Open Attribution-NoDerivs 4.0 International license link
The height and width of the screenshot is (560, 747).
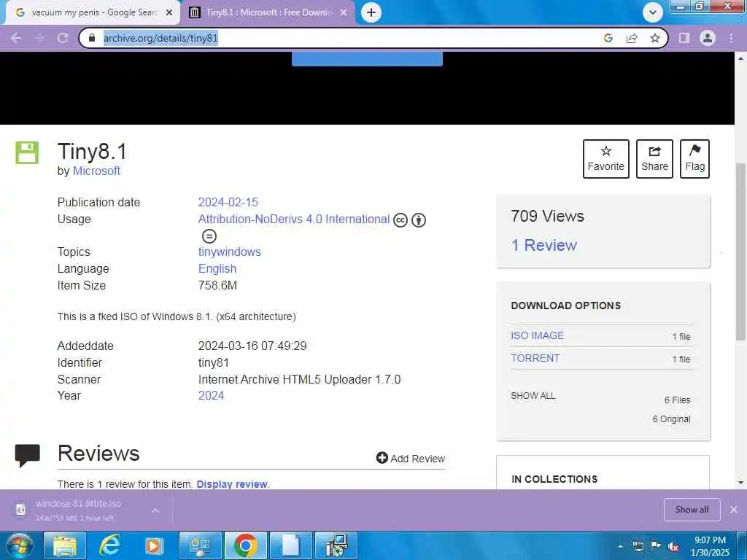(x=294, y=219)
